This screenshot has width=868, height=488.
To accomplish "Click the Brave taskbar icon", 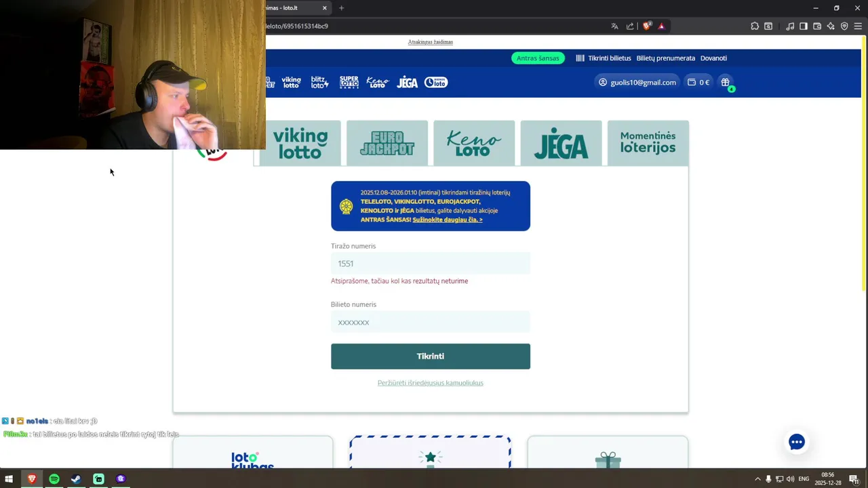I will 31,479.
